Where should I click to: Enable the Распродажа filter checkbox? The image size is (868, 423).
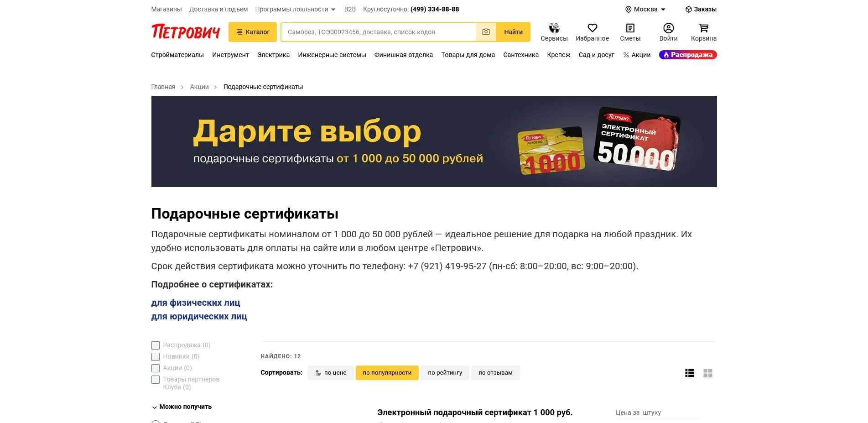pos(155,345)
